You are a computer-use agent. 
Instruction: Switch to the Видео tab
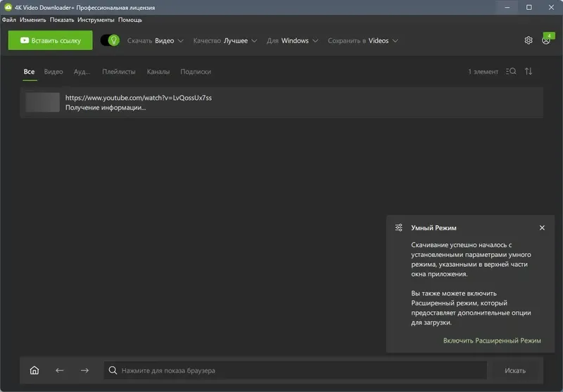point(53,72)
